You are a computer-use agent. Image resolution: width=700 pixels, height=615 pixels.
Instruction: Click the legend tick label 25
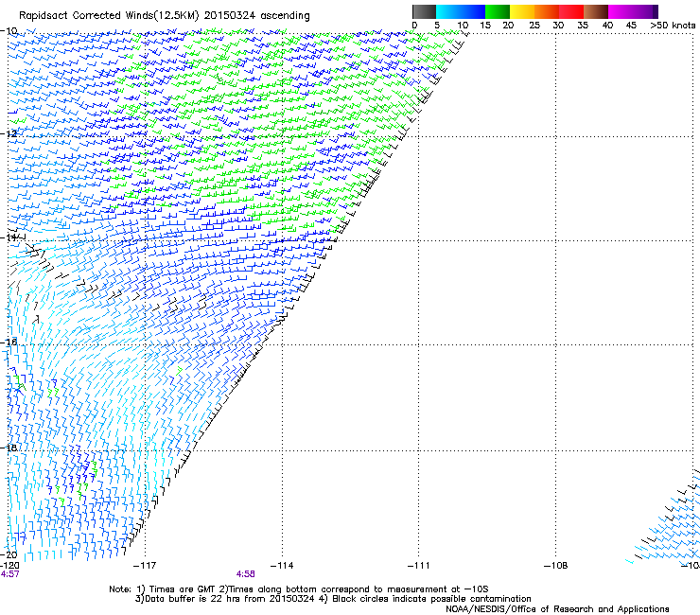pos(534,26)
